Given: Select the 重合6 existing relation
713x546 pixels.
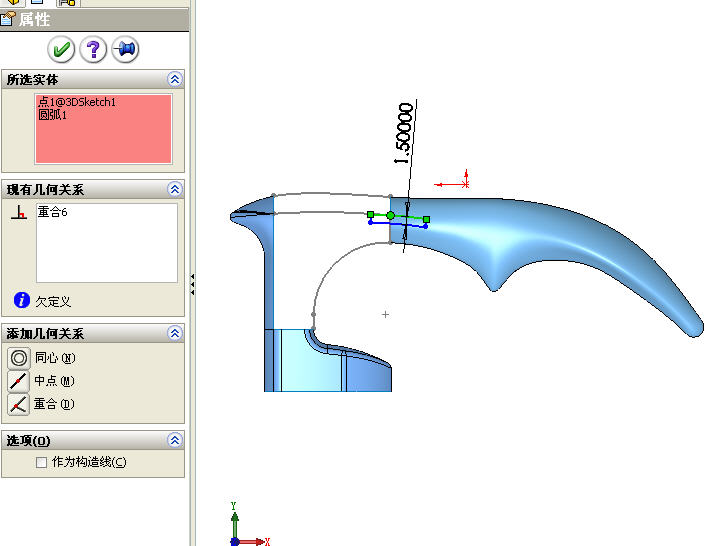Looking at the screenshot, I should 52,212.
